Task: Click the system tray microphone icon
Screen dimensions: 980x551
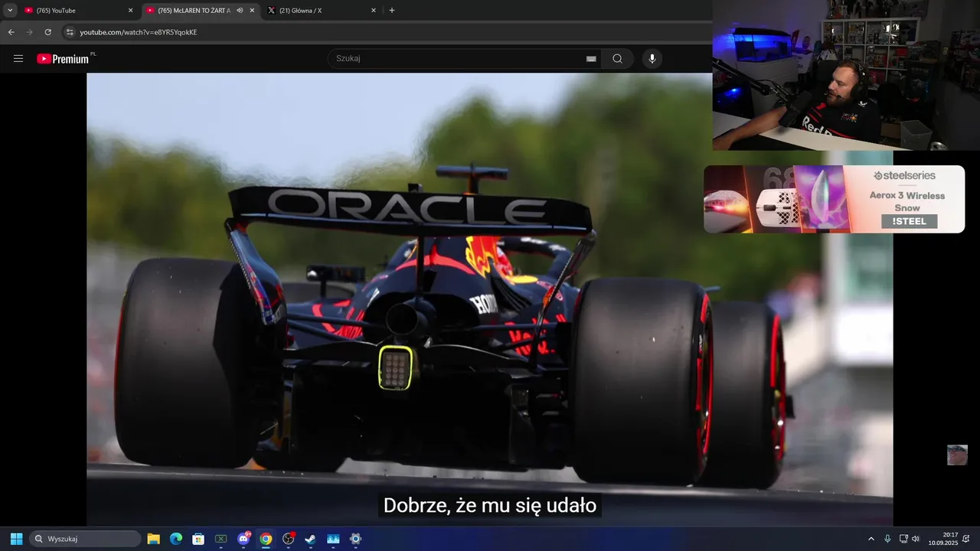Action: tap(887, 539)
